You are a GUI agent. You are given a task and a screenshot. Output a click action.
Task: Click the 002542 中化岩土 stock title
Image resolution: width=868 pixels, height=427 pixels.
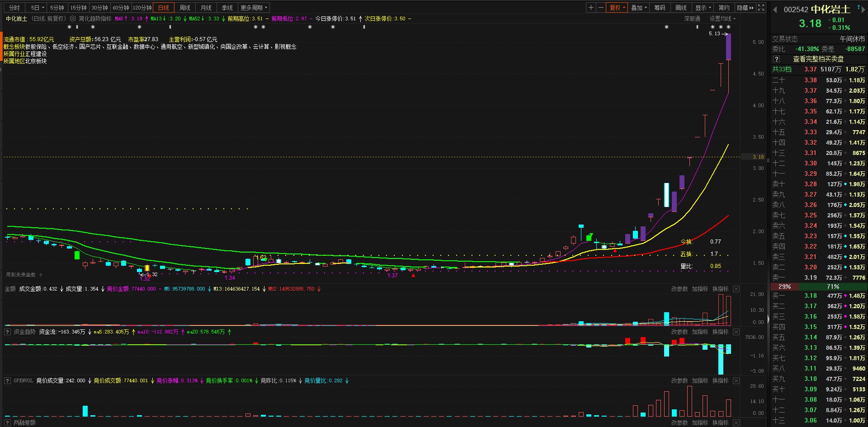coord(816,9)
